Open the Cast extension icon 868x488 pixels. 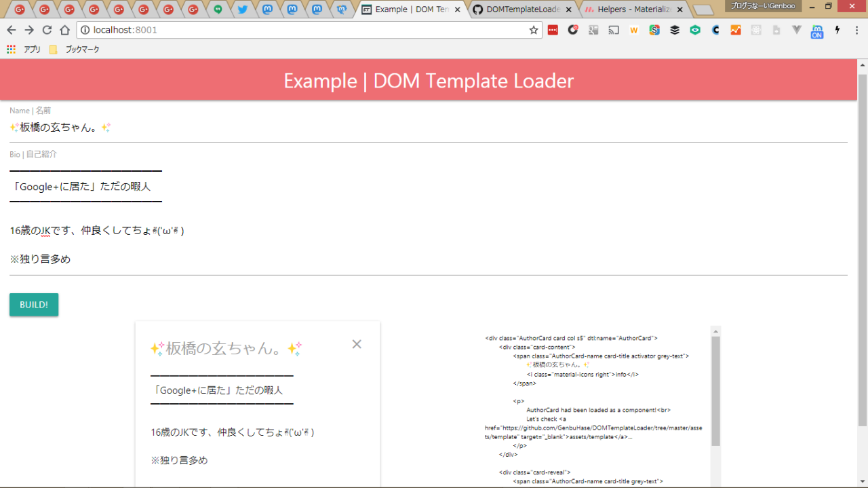(x=614, y=30)
